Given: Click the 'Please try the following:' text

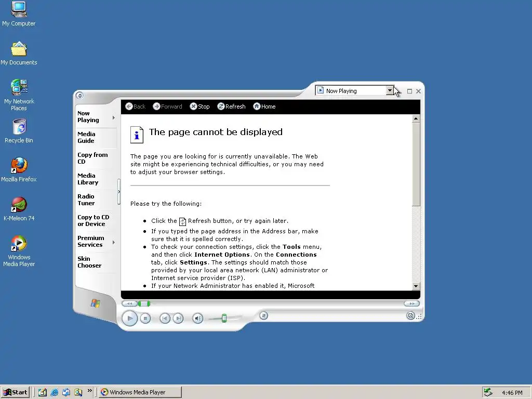Looking at the screenshot, I should (x=166, y=204).
